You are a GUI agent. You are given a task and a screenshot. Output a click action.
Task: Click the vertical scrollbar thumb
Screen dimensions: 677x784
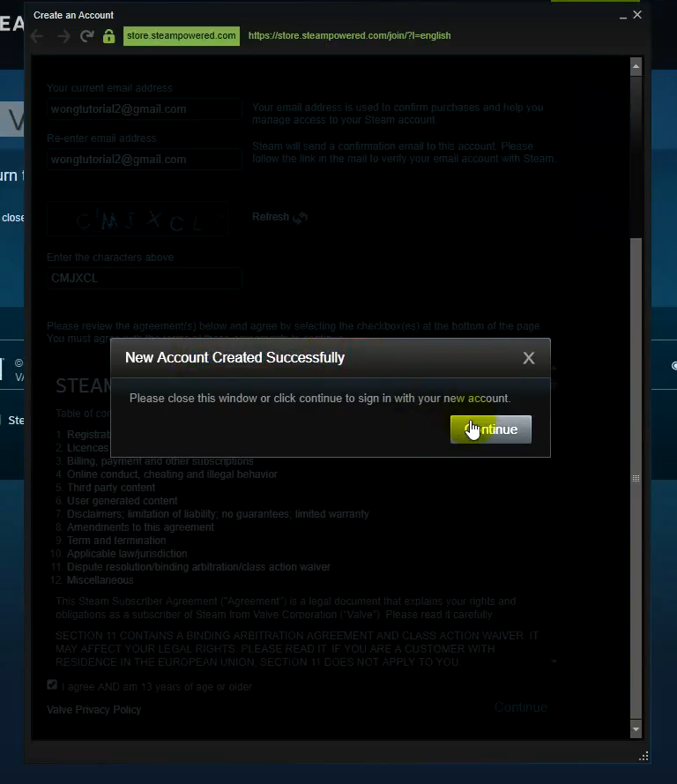tap(636, 479)
